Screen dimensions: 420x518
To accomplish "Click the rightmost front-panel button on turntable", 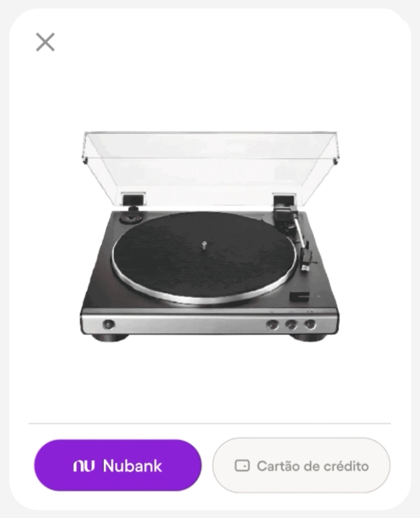I will [310, 325].
